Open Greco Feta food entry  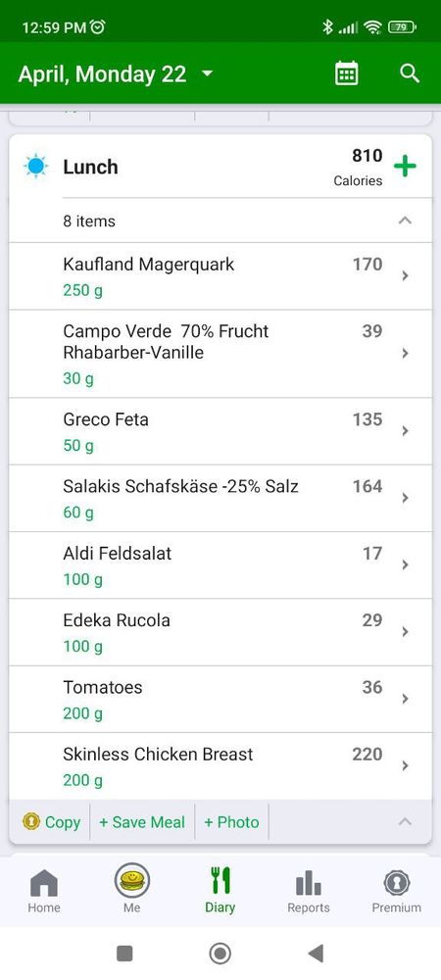(220, 431)
